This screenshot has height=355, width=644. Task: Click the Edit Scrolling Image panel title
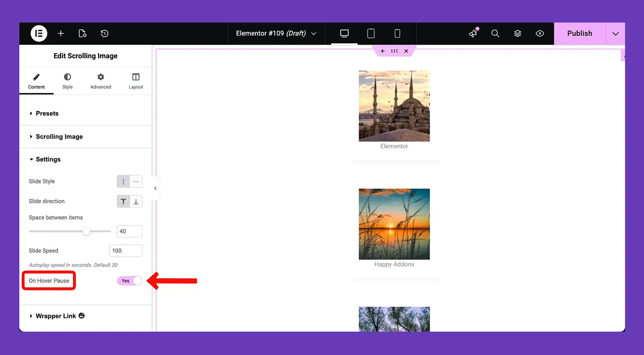coord(85,56)
